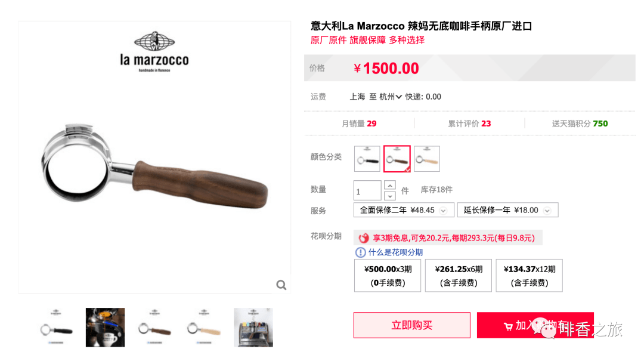Increase quantity with the up arrow
The image size is (644, 358).
click(390, 186)
